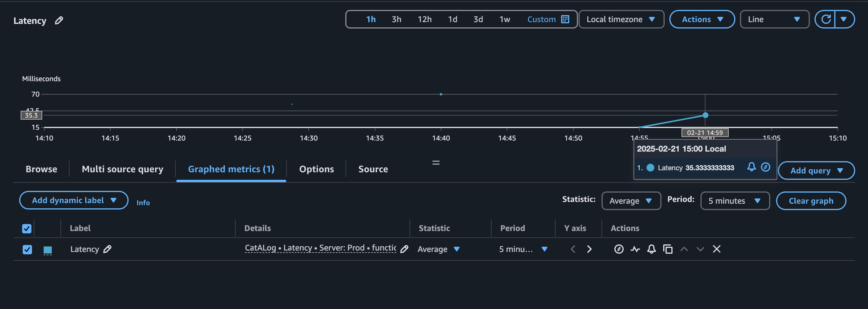868x309 pixels.
Task: Switch to the Source tab
Action: click(373, 169)
